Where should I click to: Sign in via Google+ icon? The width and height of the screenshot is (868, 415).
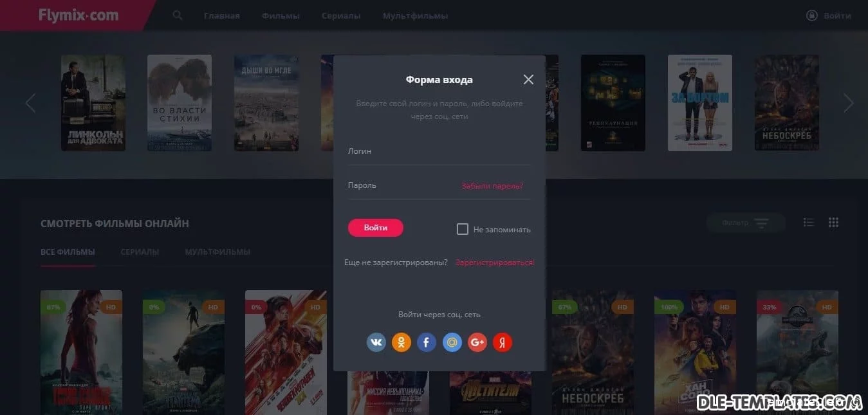pos(477,342)
